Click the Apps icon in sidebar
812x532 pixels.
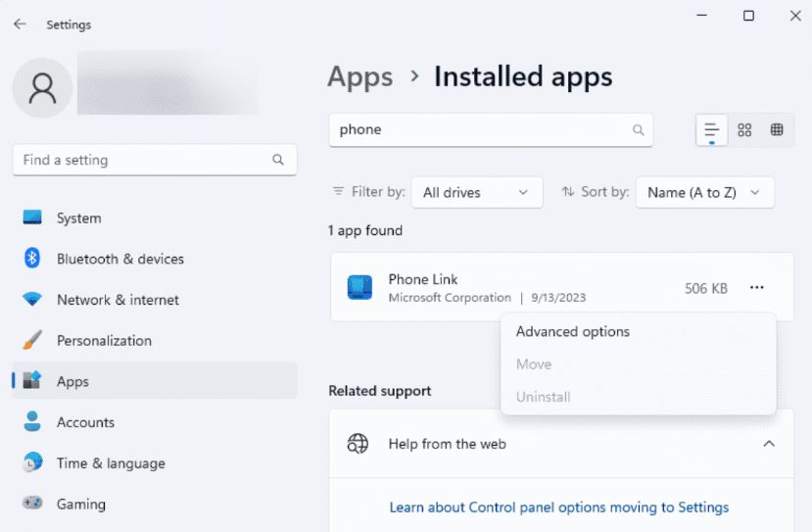32,380
